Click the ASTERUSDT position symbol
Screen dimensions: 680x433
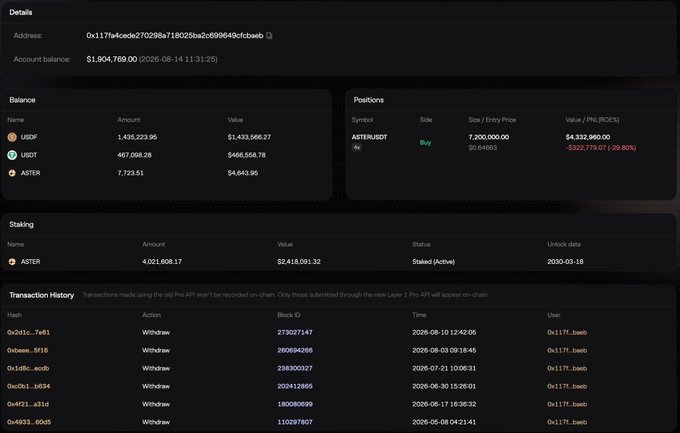[369, 137]
